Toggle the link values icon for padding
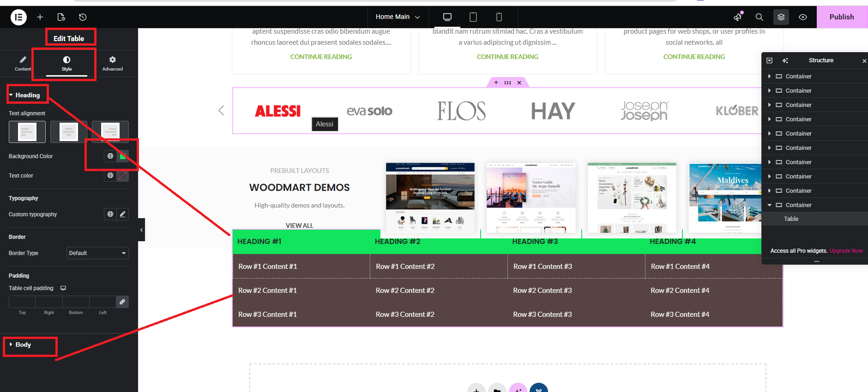The image size is (868, 392). pyautogui.click(x=122, y=302)
